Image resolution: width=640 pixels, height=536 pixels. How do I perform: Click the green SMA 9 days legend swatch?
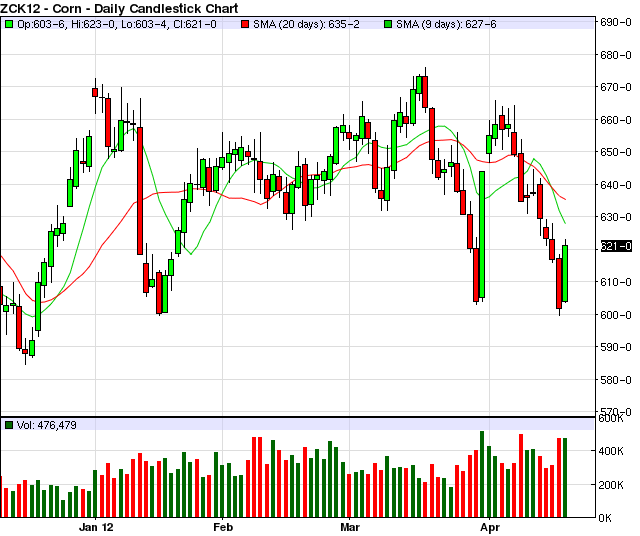(388, 24)
